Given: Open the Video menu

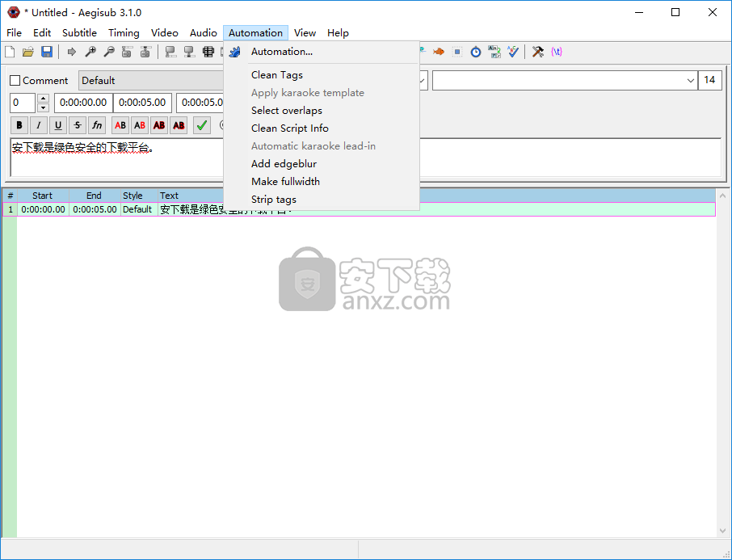Looking at the screenshot, I should coord(164,32).
